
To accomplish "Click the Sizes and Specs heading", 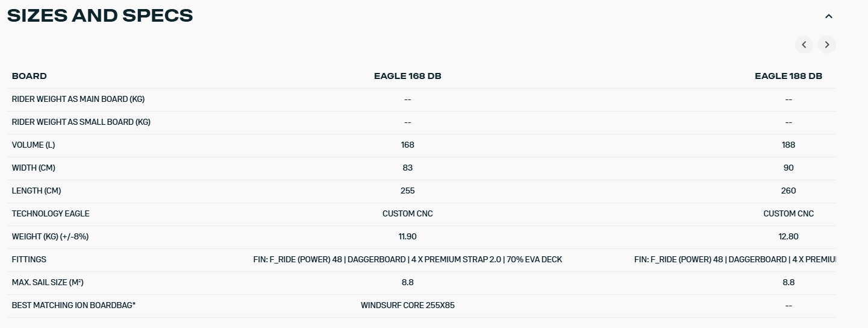I will (x=100, y=16).
